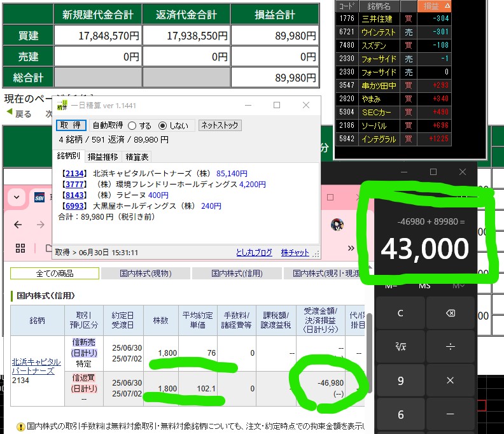
Task: Open the browser apps grid icon
Action: 20,248
